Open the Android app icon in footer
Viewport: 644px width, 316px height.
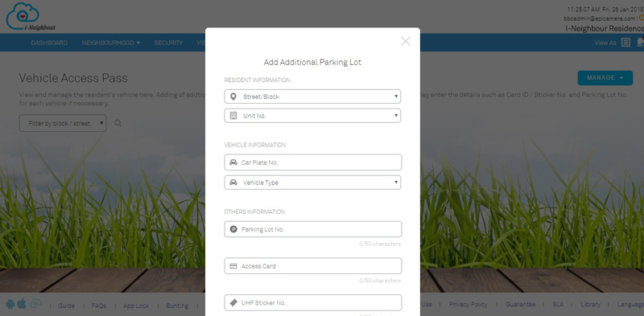tap(10, 304)
